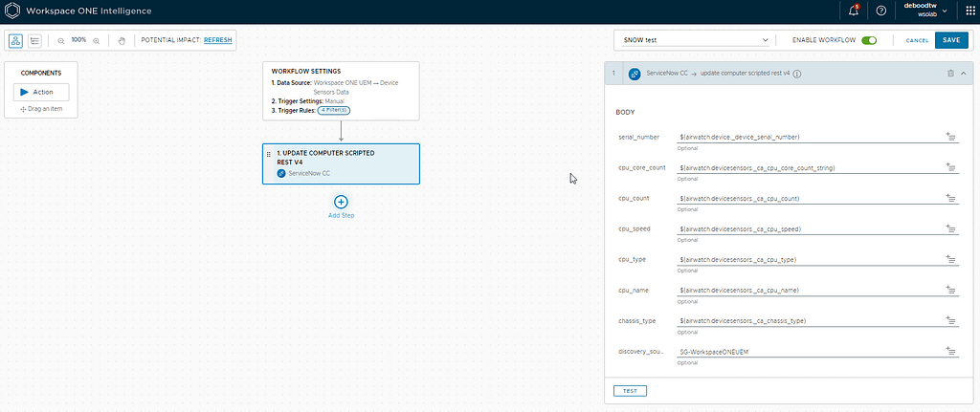Toggle the Enable Workflow switch

pyautogui.click(x=869, y=40)
